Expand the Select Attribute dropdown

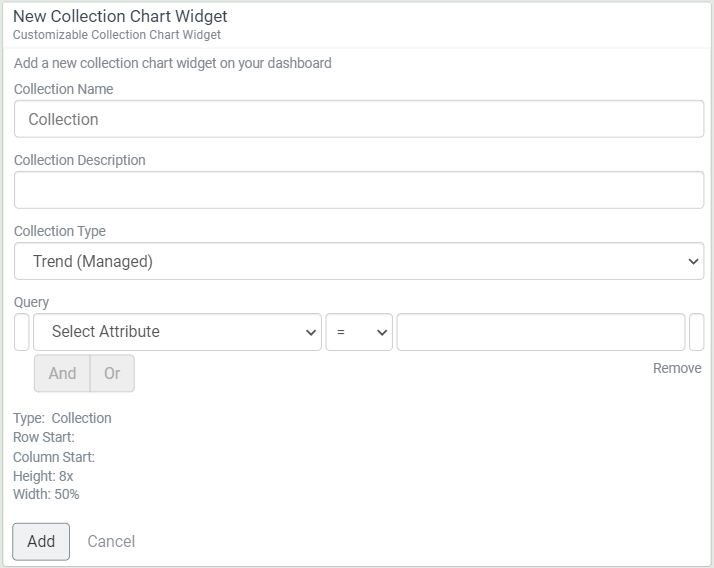point(177,332)
